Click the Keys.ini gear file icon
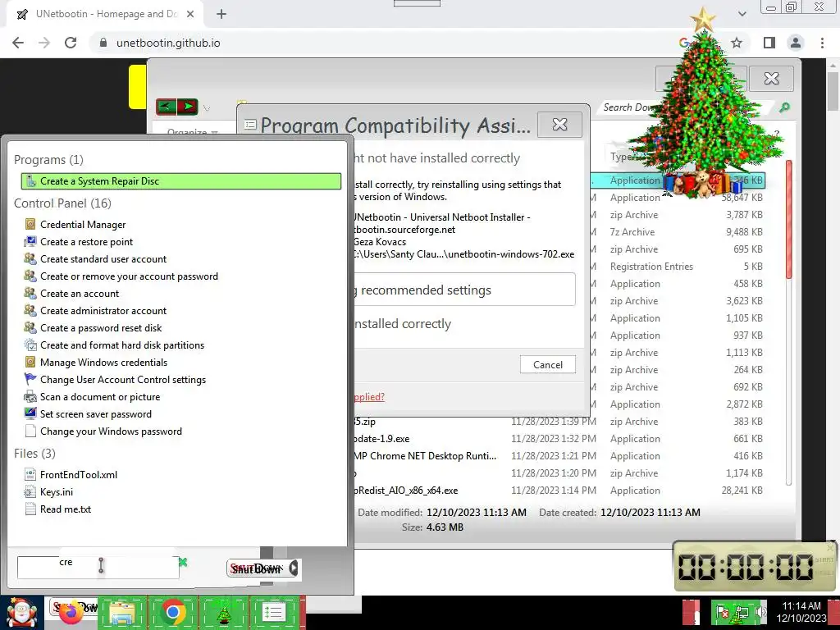This screenshot has width=840, height=630. 30,492
